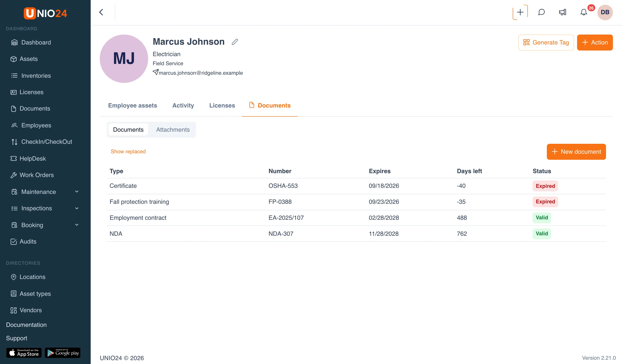The image size is (622, 364).
Task: Click the UNIO24 logo
Action: pyautogui.click(x=45, y=13)
